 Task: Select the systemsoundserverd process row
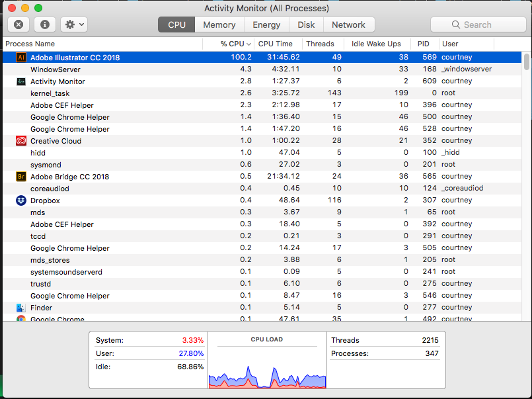(x=262, y=272)
